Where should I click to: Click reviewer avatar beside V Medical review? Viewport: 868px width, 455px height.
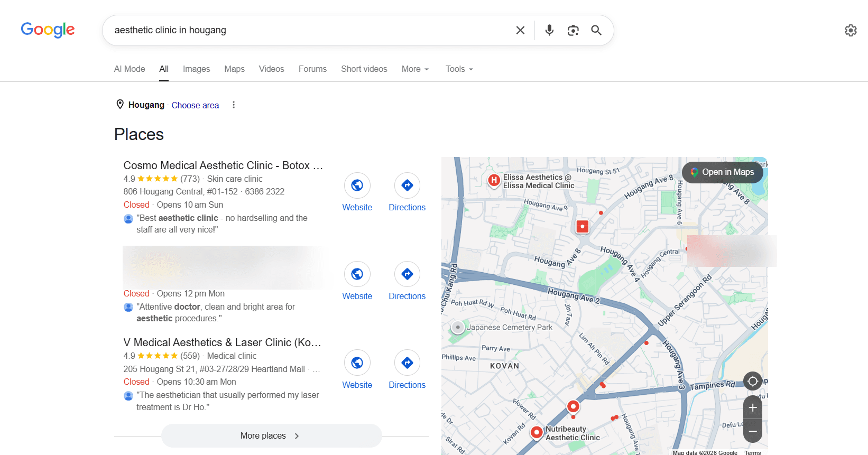128,395
